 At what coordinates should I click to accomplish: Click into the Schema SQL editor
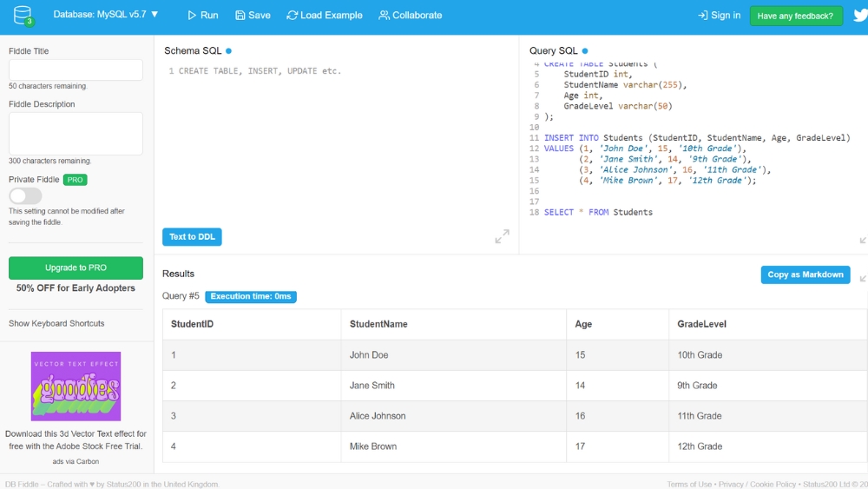[336, 144]
